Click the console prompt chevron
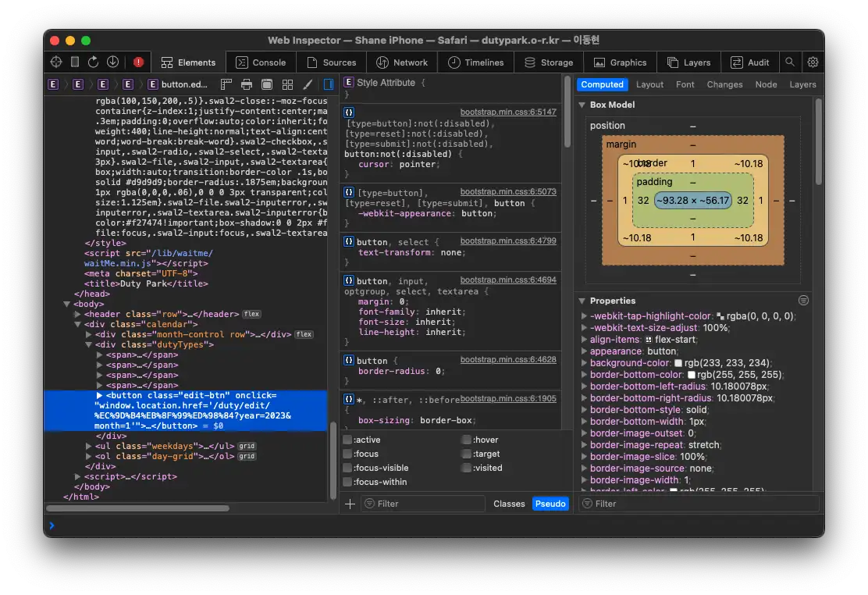Viewport: 868px width, 595px height. point(52,526)
